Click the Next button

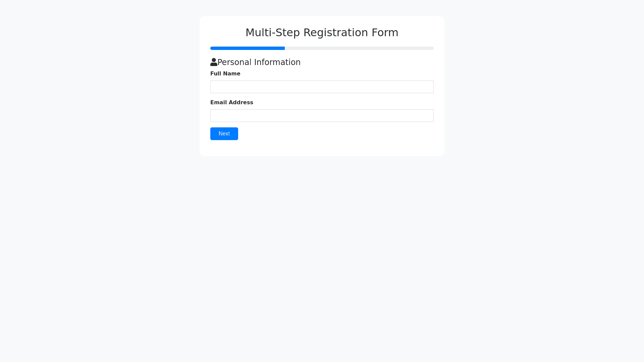[x=224, y=134]
